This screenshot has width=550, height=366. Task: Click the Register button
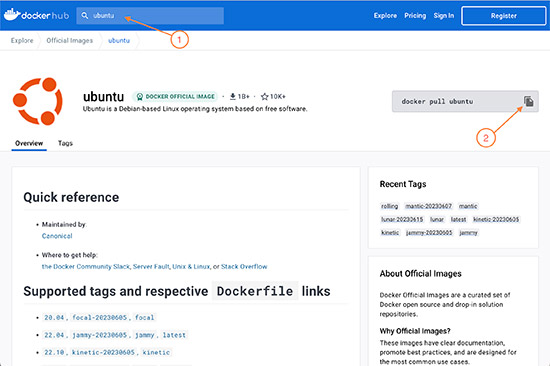504,16
